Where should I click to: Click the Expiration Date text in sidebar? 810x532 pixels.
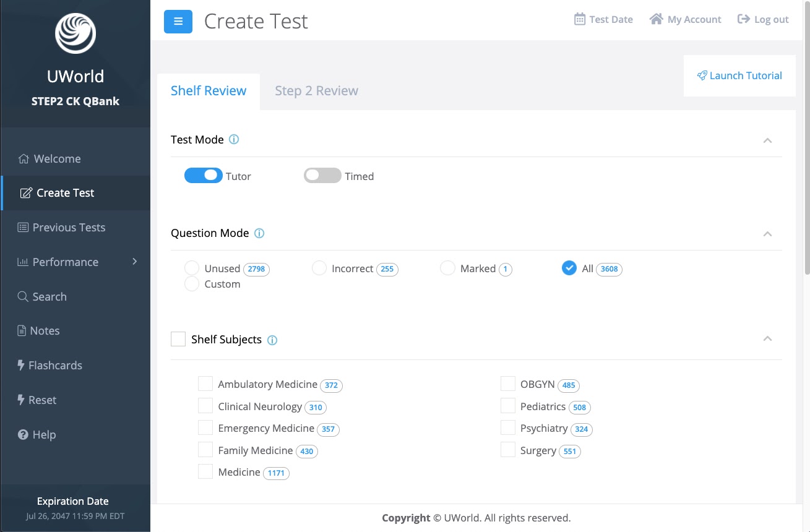pos(73,501)
